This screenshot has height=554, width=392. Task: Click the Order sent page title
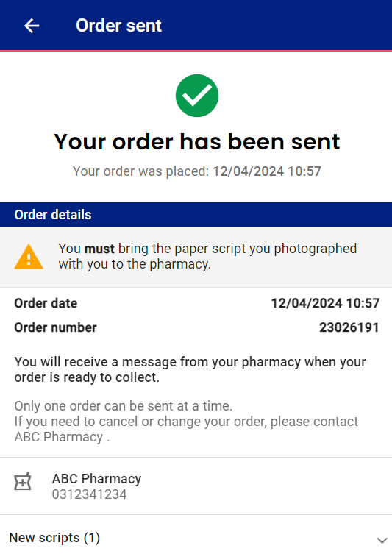(x=118, y=26)
